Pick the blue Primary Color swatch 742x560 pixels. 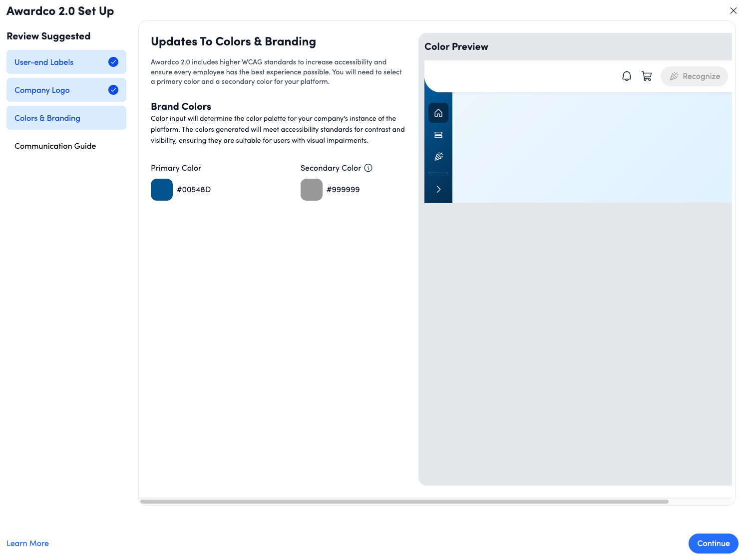162,190
